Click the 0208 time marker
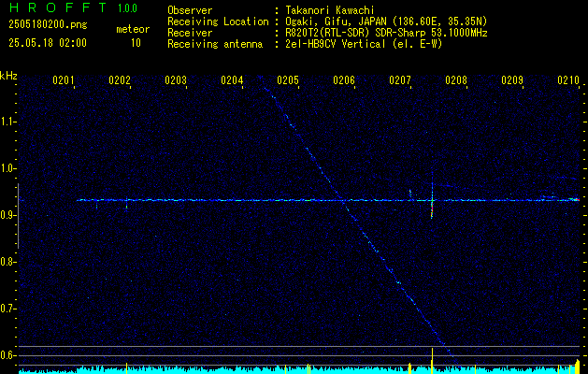This screenshot has width=588, height=374. pos(456,79)
